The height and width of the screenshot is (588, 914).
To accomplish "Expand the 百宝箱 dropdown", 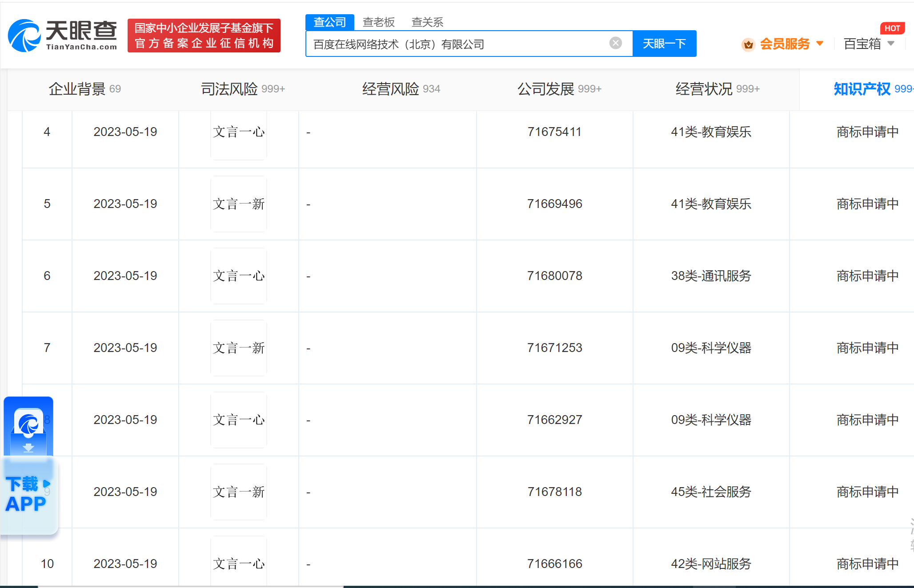I will coord(869,44).
